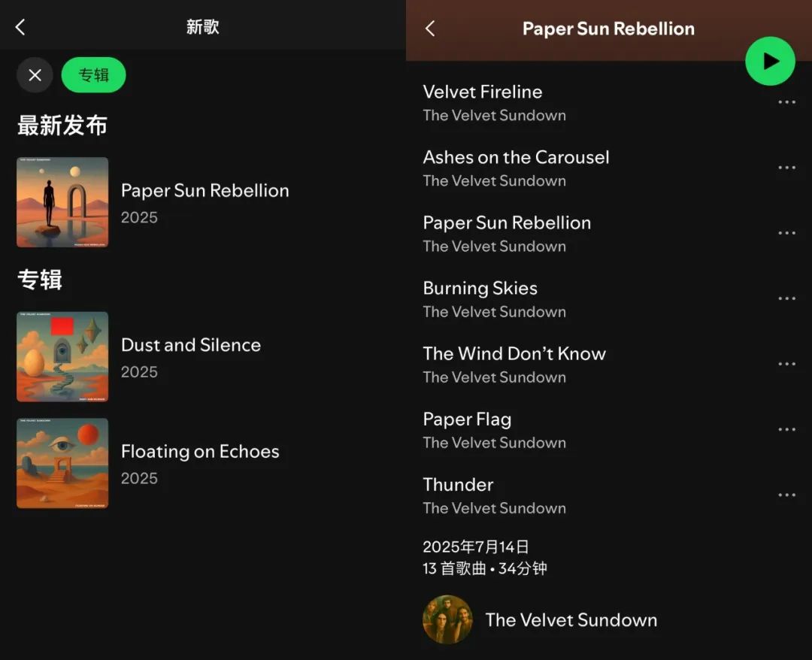Open the Paper Sun Rebellion album cover thumbnail
Viewport: 812px width, 660px height.
(x=62, y=202)
